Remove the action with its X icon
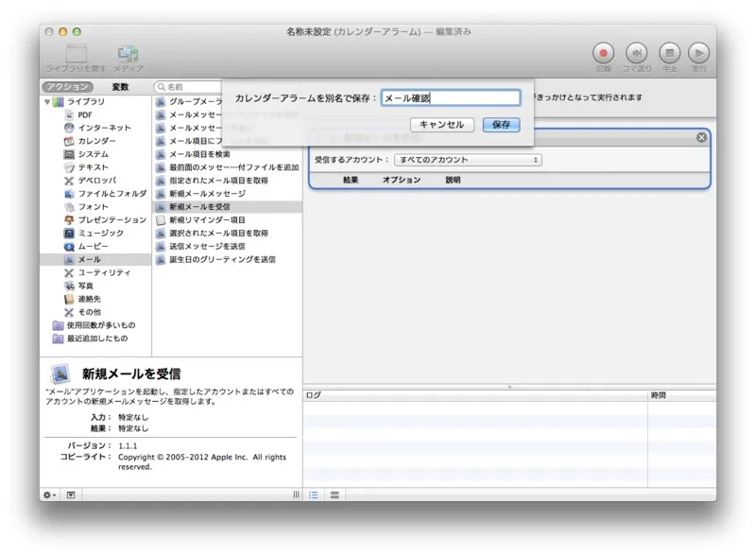 pos(701,137)
